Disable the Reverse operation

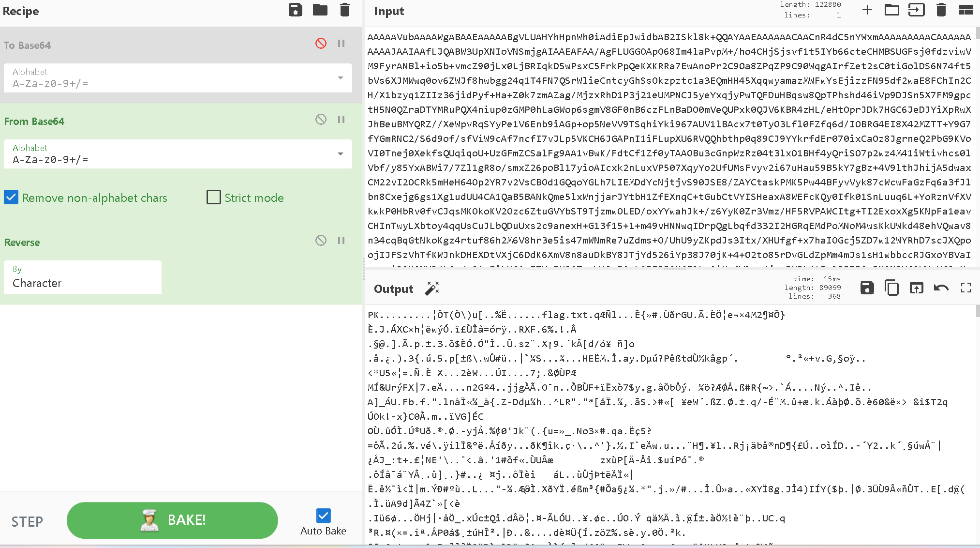click(321, 241)
